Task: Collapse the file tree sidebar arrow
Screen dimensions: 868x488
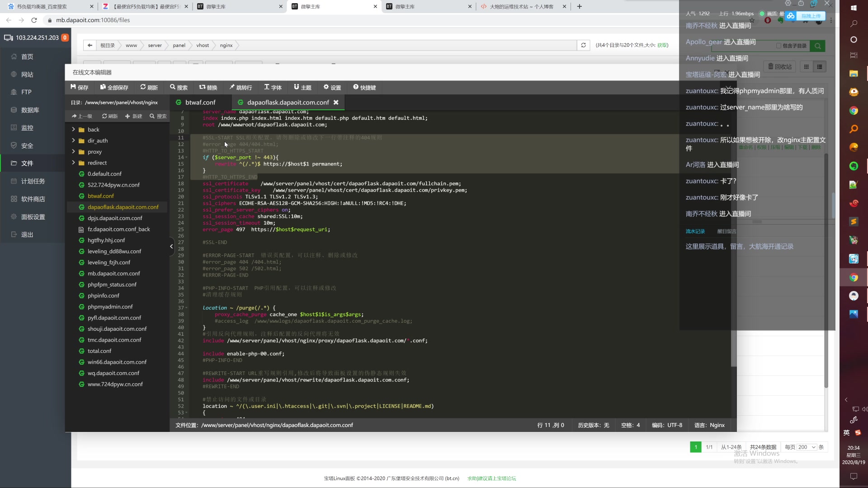Action: [171, 246]
